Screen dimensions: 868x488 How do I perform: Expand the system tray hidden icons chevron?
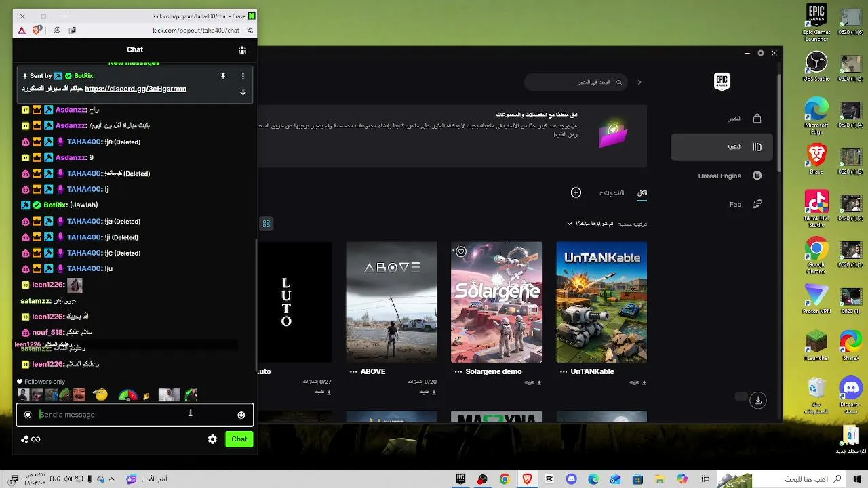pos(112,479)
